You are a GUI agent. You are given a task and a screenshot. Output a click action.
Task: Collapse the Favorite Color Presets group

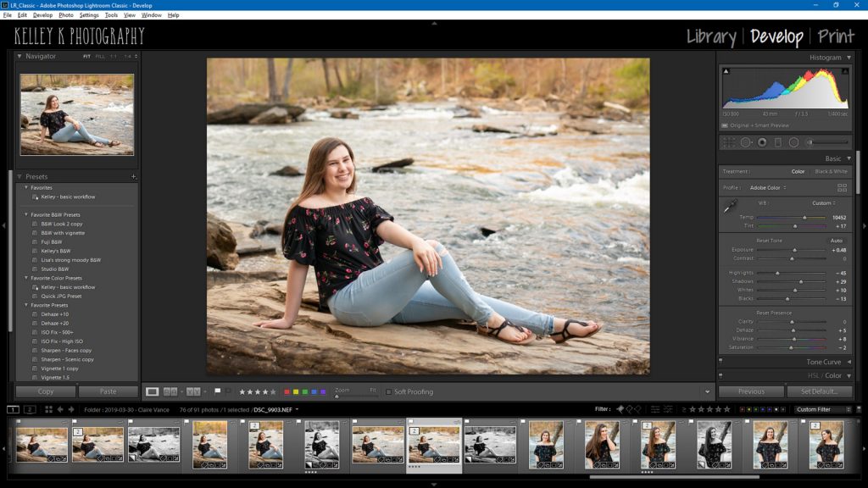(x=26, y=278)
